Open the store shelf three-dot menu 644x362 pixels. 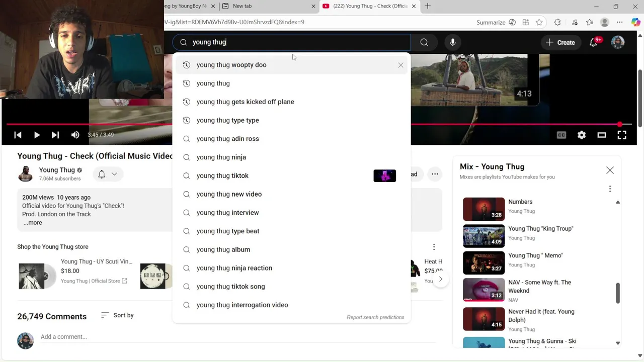tap(434, 247)
